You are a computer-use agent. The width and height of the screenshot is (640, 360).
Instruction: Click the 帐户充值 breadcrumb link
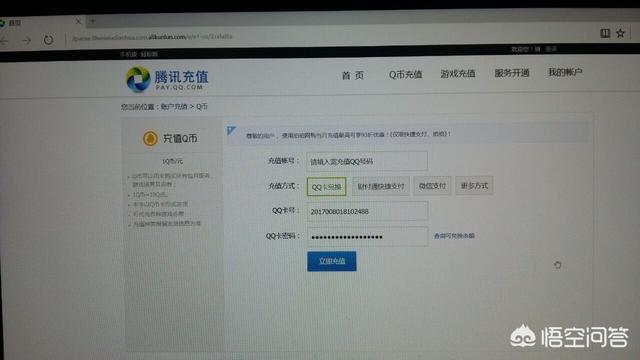tap(173, 107)
